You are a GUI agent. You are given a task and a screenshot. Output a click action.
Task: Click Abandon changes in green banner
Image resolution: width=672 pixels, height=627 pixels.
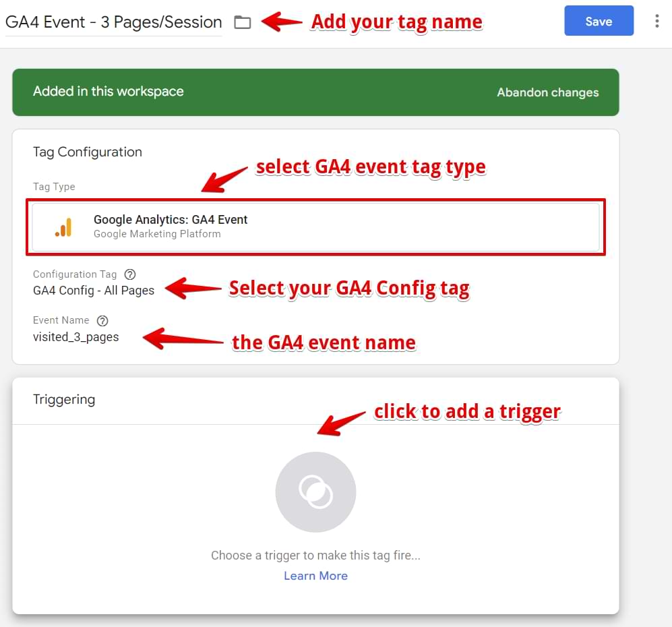(x=548, y=92)
